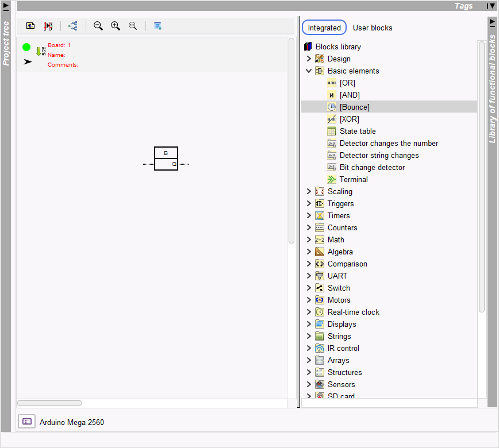Viewport: 499px width, 448px height.
Task: Choose the Bit change detector block
Action: point(372,167)
